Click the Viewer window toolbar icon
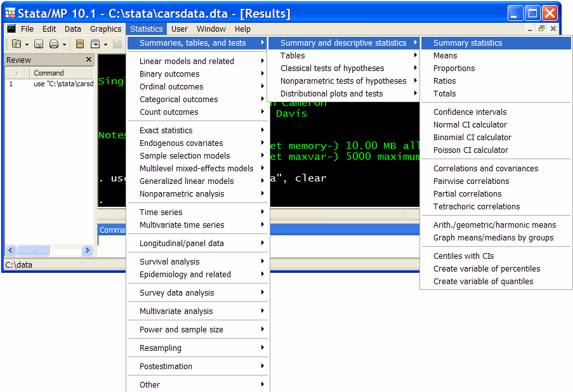573x392 pixels. [95, 44]
